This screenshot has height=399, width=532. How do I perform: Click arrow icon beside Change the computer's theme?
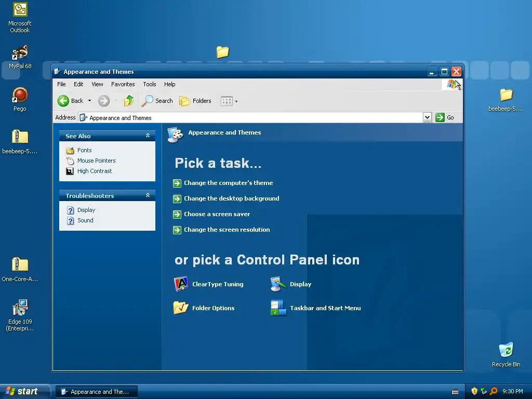(177, 183)
